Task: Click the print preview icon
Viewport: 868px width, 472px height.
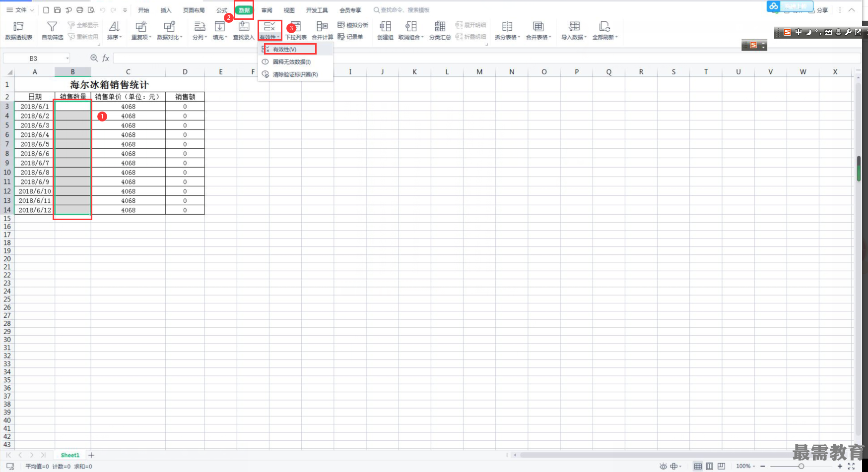Action: (x=91, y=10)
